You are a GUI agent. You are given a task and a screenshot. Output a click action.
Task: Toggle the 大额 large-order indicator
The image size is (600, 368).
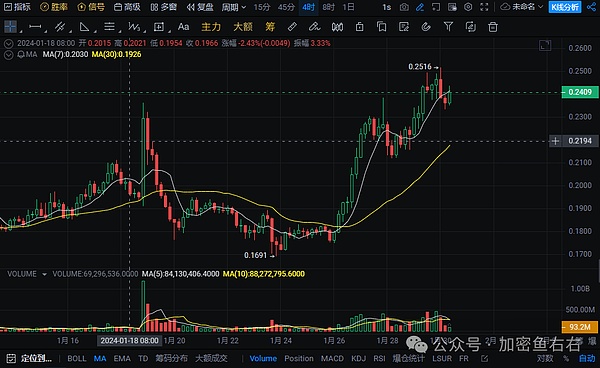(x=243, y=27)
